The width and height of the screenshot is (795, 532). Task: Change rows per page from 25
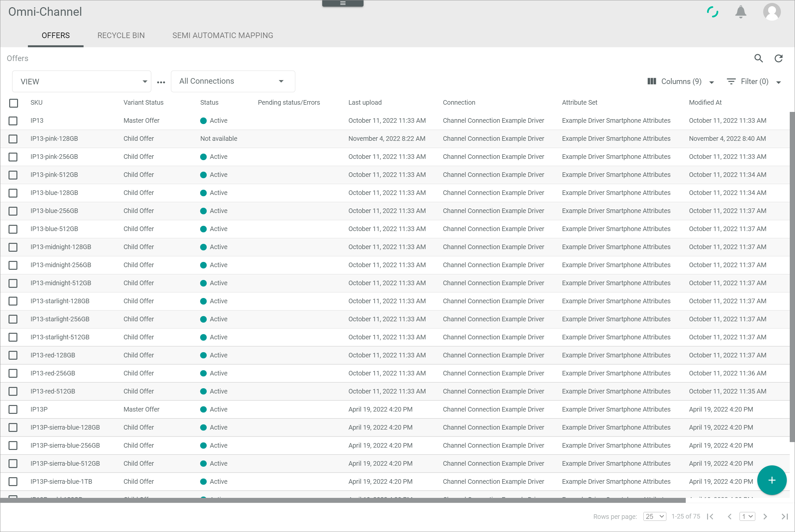[655, 516]
